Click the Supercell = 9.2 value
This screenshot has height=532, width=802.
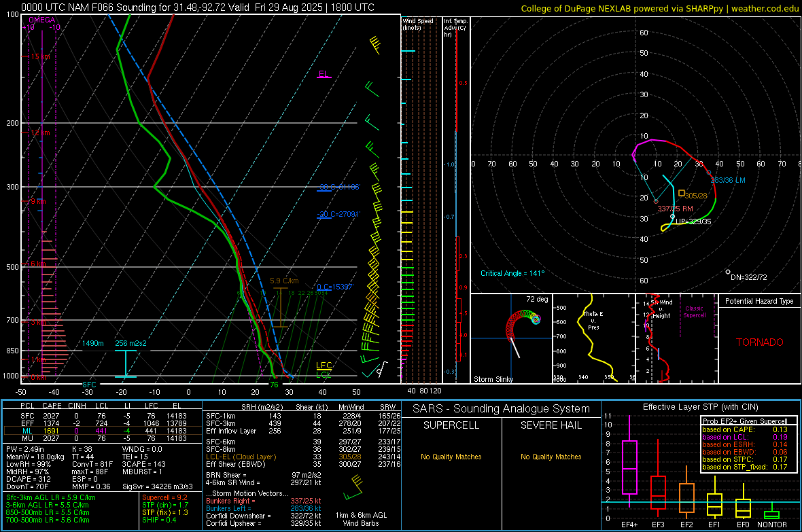pyautogui.click(x=164, y=497)
